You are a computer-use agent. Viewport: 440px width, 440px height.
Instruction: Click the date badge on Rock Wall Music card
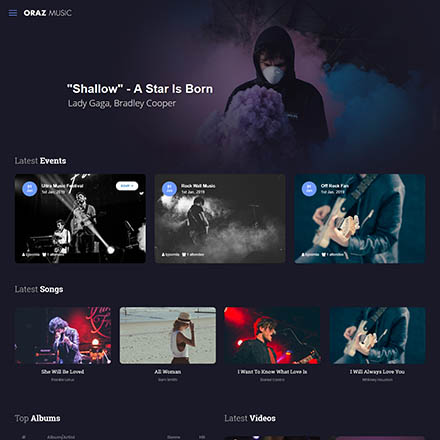tap(169, 189)
